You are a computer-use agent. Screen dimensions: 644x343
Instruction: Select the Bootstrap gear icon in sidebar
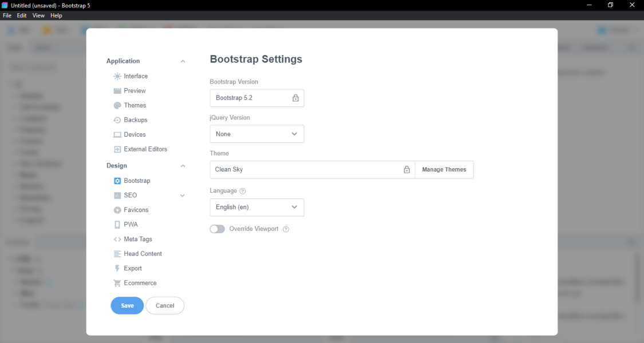click(x=117, y=181)
